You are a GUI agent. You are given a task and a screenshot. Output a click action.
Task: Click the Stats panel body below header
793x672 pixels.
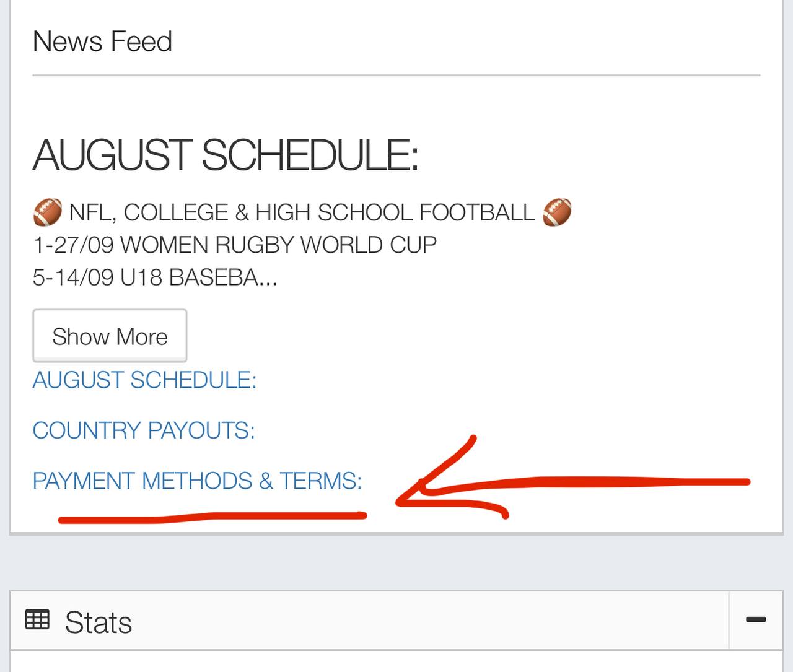pos(396,661)
